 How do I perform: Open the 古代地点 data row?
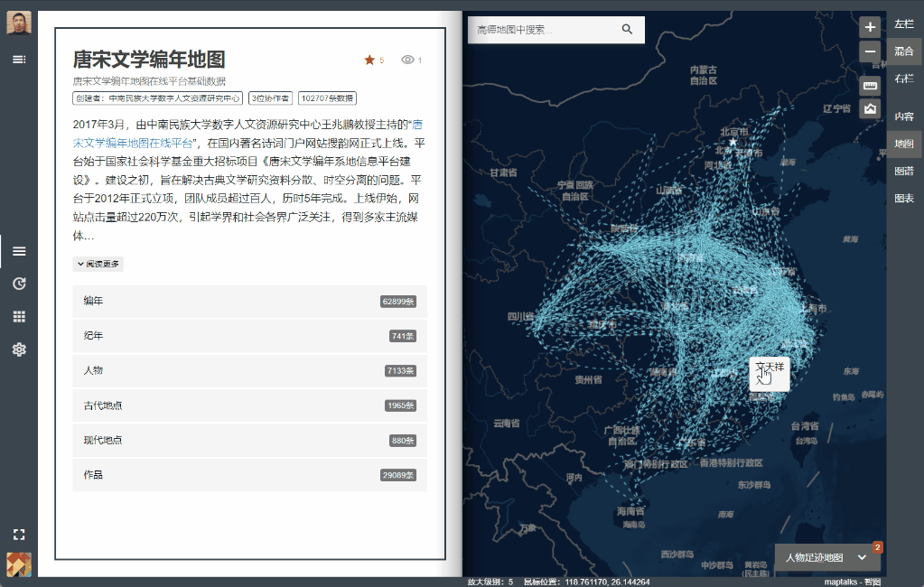[x=250, y=405]
